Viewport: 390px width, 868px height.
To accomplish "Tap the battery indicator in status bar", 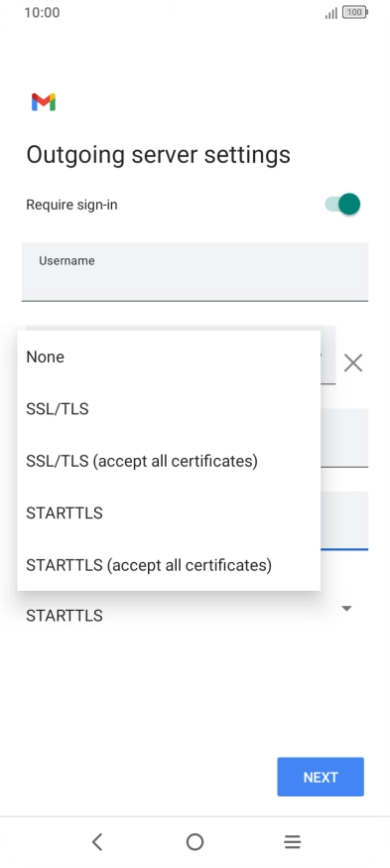I will 354,12.
